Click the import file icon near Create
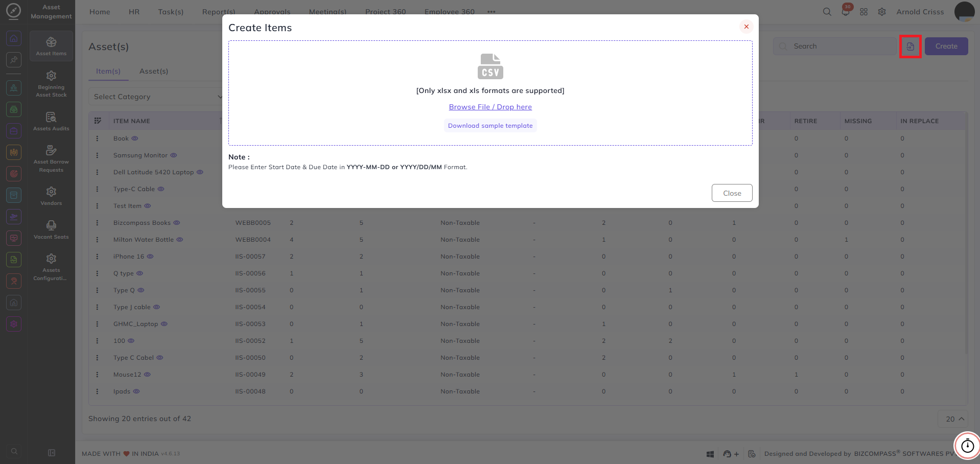Screen dimensions: 980x464 point(910,47)
